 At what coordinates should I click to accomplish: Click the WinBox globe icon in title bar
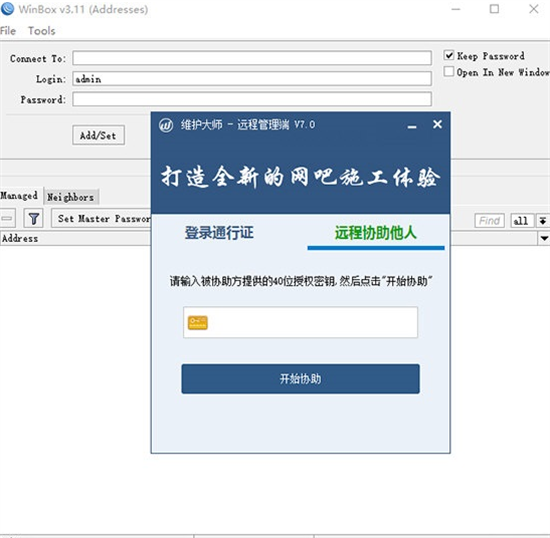point(7,9)
